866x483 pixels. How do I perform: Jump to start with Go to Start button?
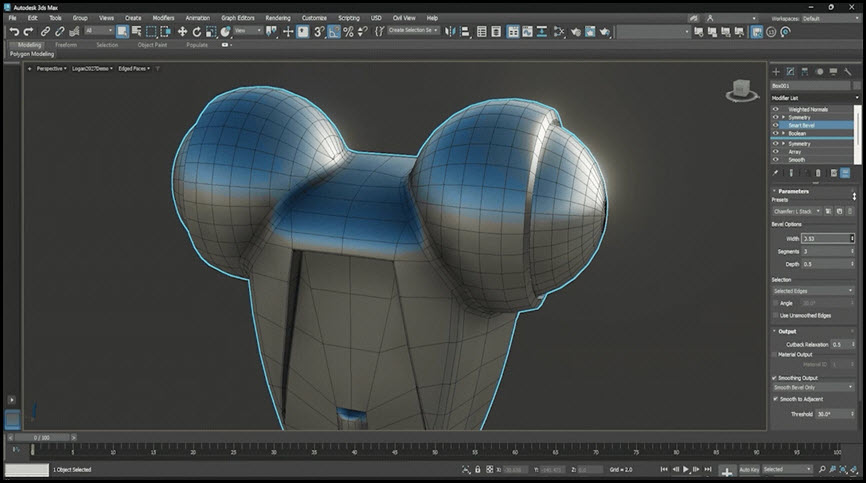pos(664,469)
